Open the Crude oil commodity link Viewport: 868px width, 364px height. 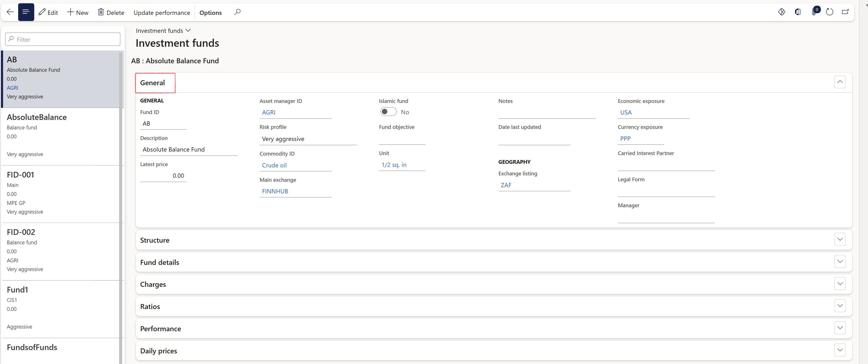coord(274,165)
